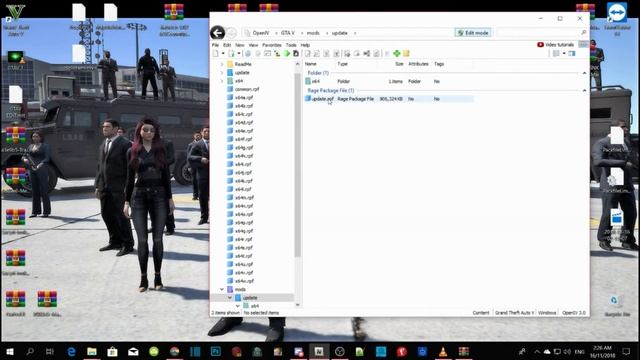Click the dark clipboard toolbar icon
Image resolution: width=640 pixels, height=360 pixels.
296,53
